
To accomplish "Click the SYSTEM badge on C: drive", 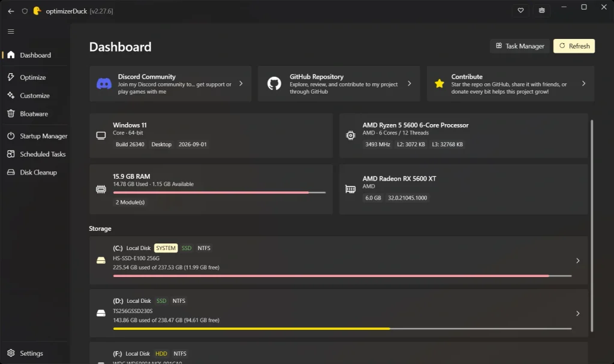I will (x=165, y=248).
